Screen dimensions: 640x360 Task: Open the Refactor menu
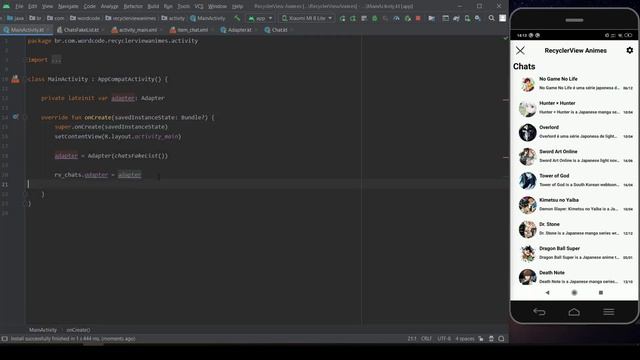[133, 6]
